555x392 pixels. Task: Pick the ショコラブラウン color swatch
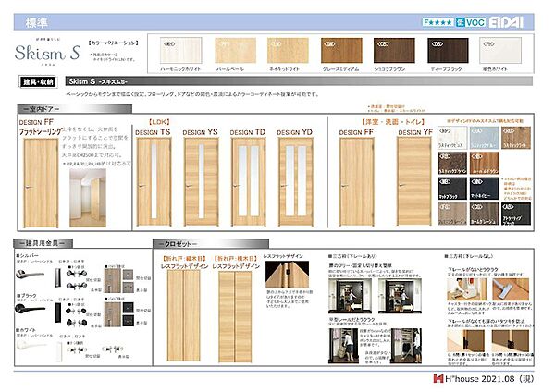click(x=394, y=51)
